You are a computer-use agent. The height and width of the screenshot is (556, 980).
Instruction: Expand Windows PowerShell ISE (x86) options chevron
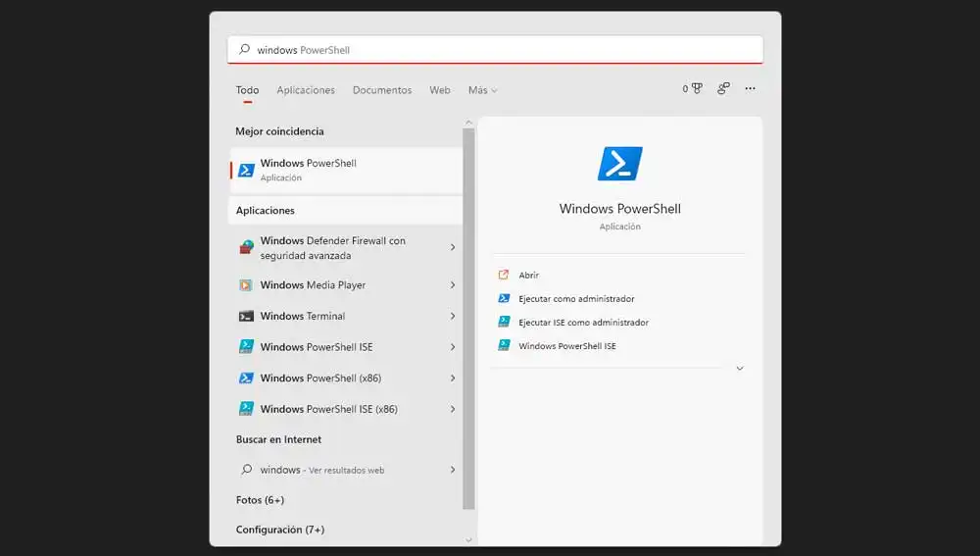click(x=453, y=409)
